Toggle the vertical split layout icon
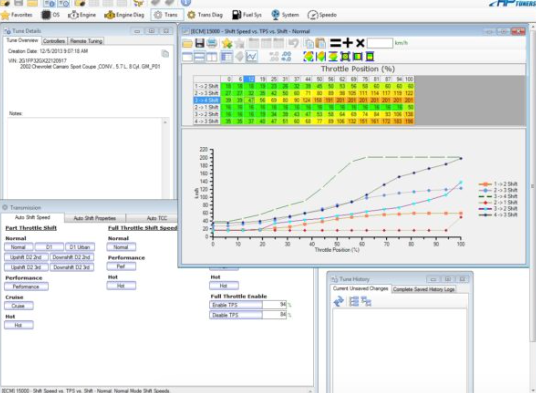536x393 pixels. 212,57
